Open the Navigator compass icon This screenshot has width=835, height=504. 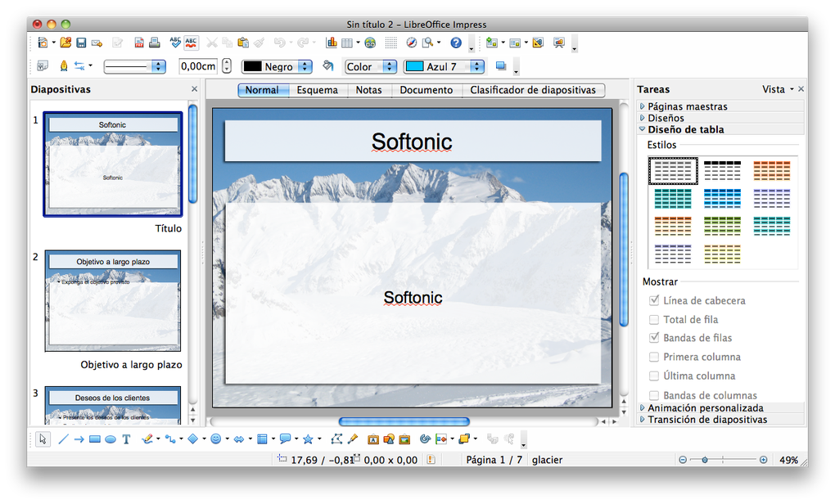pos(411,43)
